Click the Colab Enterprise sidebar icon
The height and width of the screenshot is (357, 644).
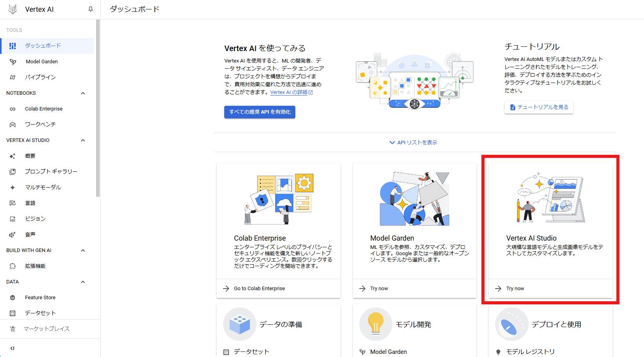13,109
